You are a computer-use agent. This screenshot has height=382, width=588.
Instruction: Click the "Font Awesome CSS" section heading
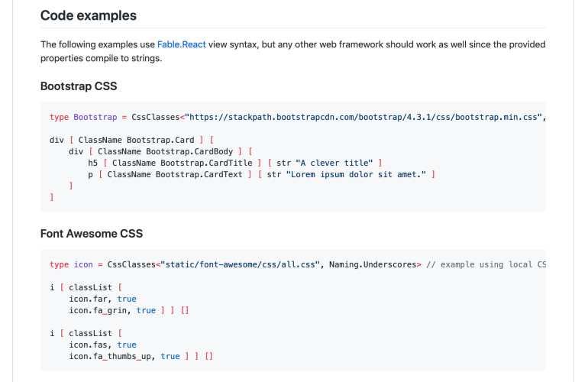[x=91, y=234]
